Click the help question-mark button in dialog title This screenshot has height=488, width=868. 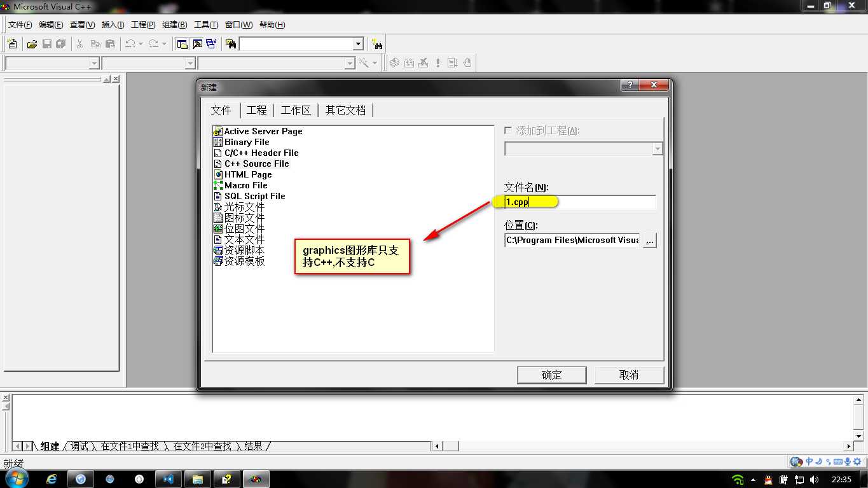pos(630,85)
